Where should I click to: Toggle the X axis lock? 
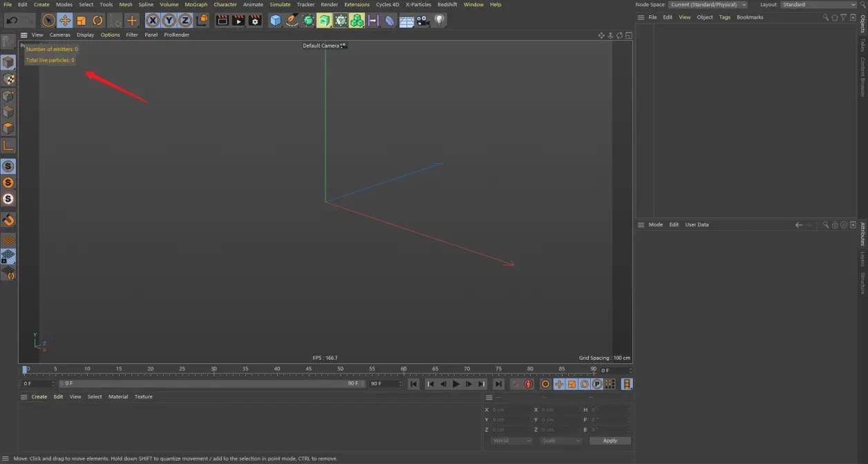(x=152, y=20)
